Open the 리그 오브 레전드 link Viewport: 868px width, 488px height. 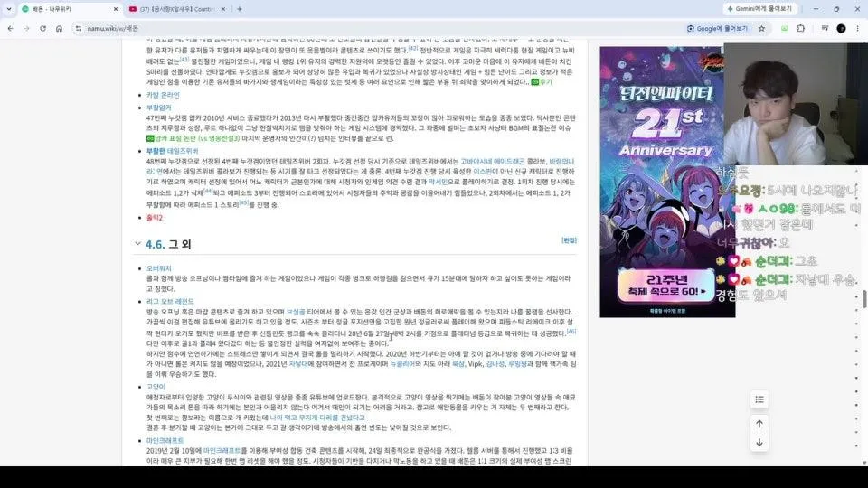tap(170, 302)
